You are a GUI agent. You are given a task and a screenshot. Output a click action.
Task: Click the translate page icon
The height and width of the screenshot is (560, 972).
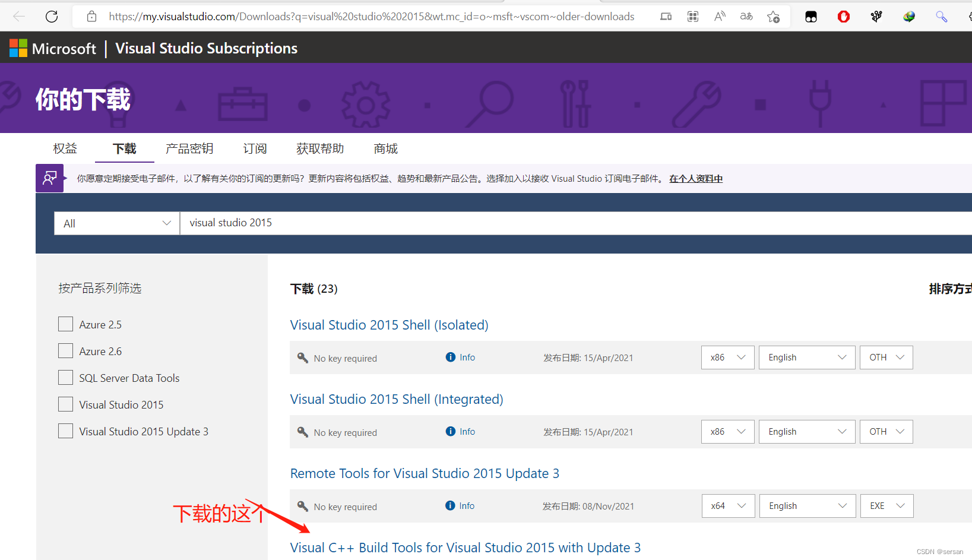coord(746,17)
